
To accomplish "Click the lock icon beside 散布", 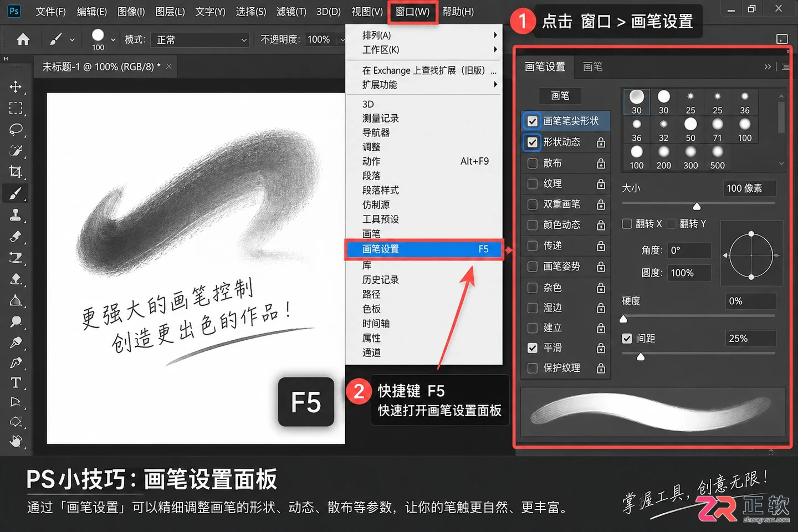I will [601, 163].
